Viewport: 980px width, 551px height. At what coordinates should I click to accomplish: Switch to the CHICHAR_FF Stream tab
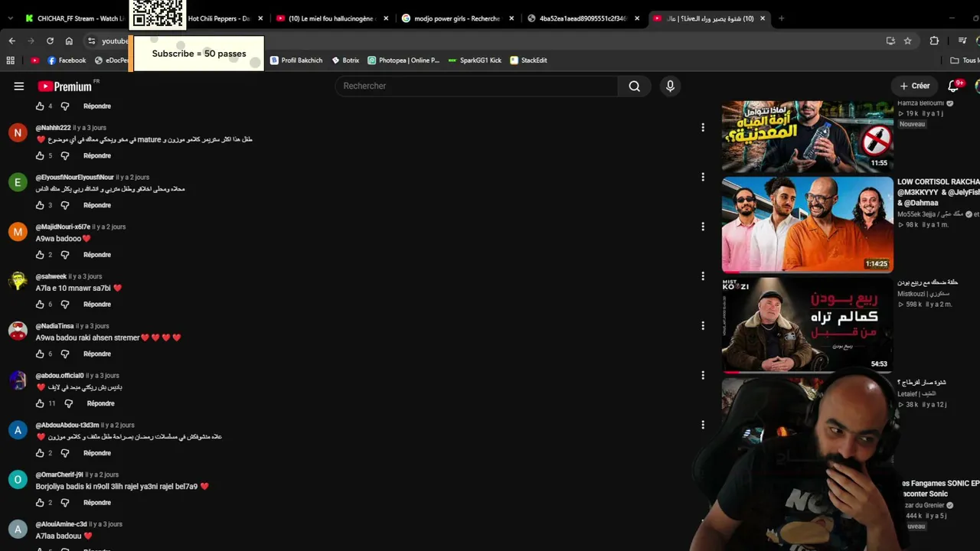pyautogui.click(x=73, y=18)
